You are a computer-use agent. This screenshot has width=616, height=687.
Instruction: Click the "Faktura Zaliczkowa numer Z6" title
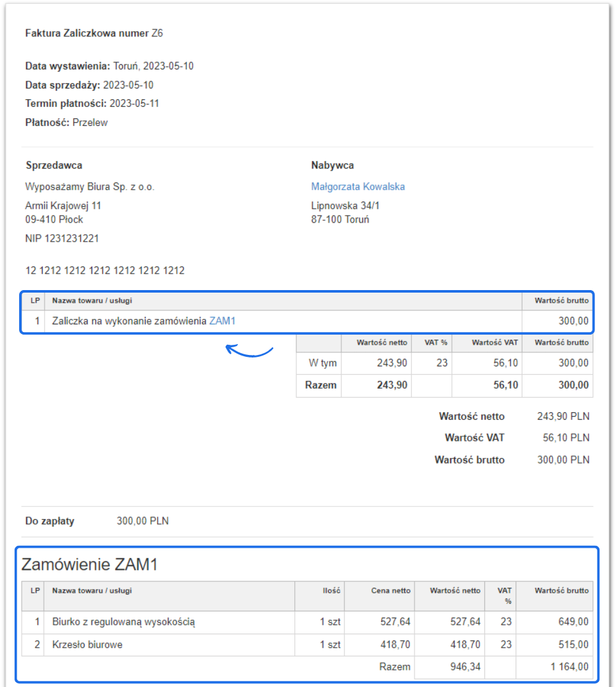point(94,33)
